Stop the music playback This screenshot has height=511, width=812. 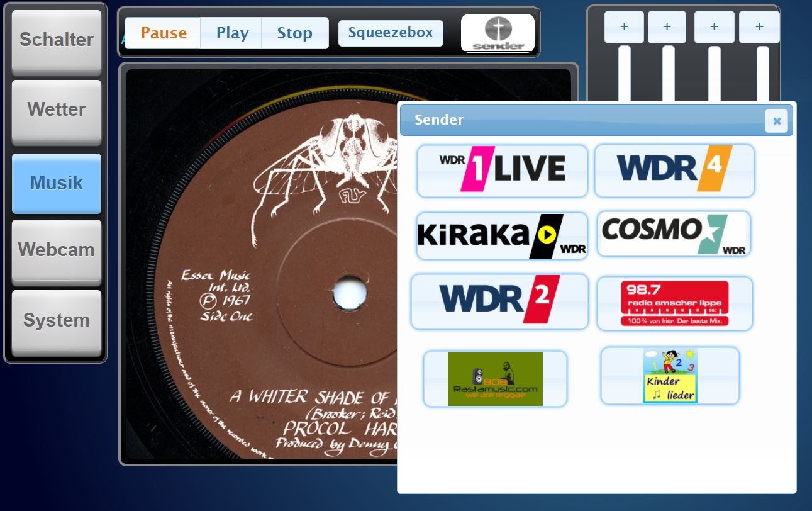[294, 33]
